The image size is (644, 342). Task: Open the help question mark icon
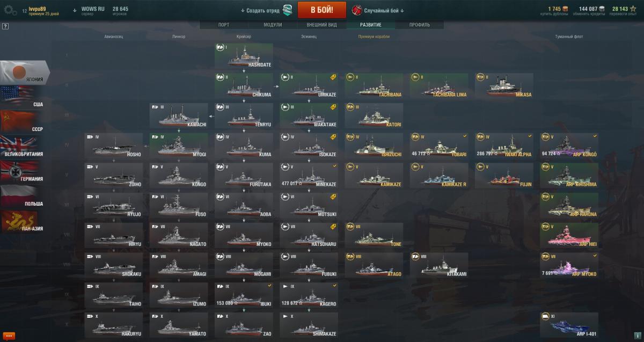[5, 26]
